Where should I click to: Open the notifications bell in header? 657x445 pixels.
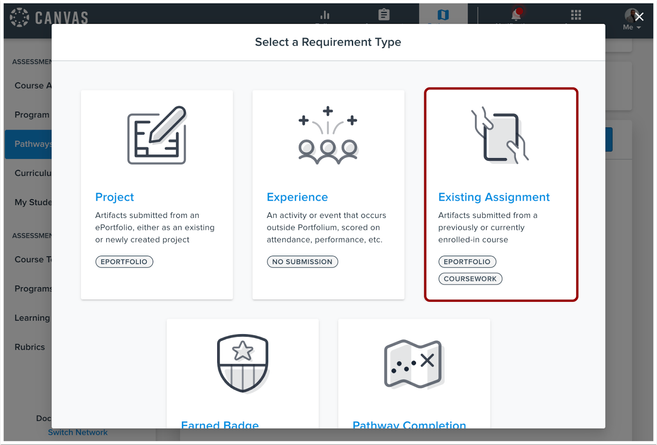pyautogui.click(x=518, y=15)
